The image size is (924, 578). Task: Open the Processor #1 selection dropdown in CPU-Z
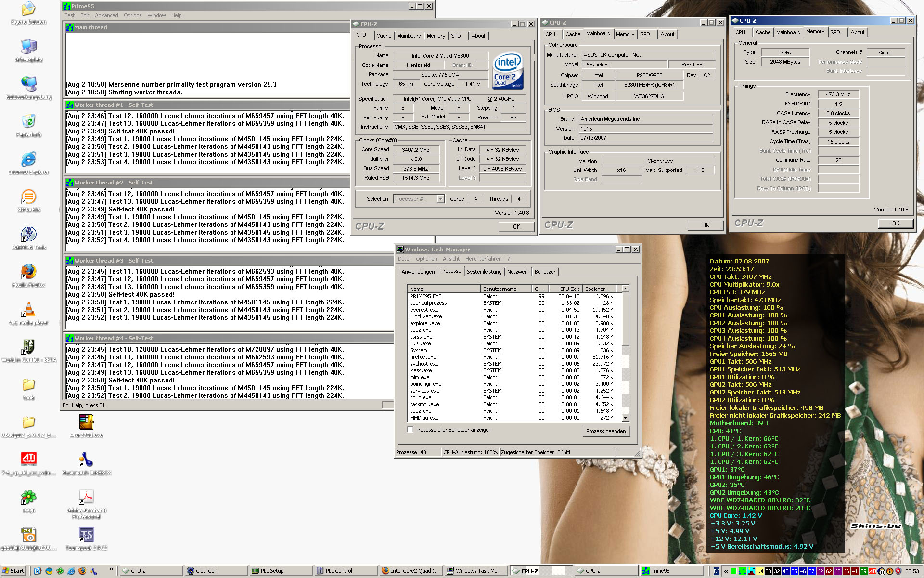pos(440,199)
